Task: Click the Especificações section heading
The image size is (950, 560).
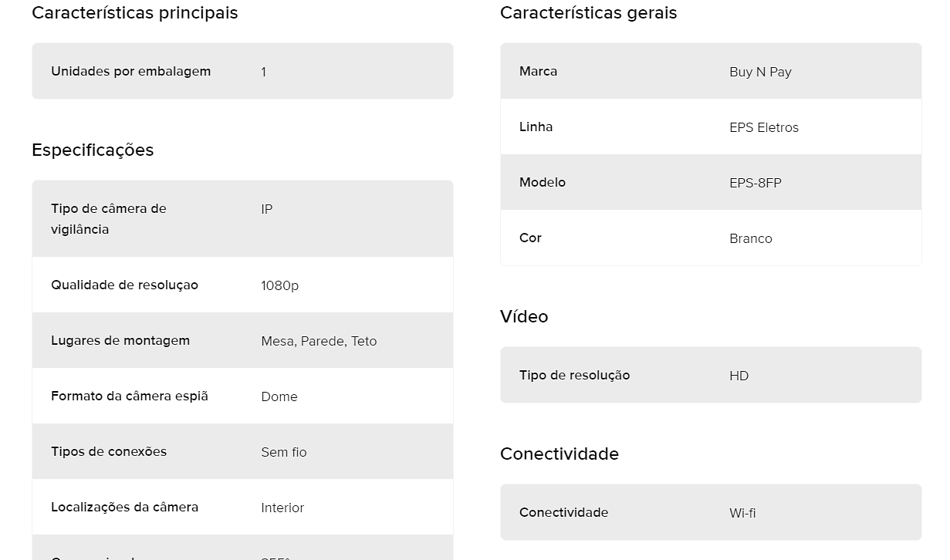Action: click(93, 150)
